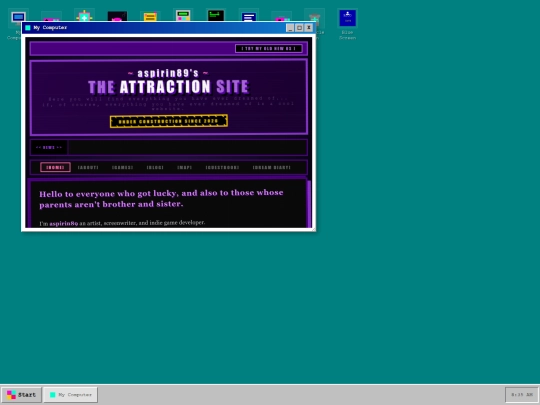The width and height of the screenshot is (540, 405).
Task: Click the Under Construction Since 2020 banner
Action: [x=169, y=121]
